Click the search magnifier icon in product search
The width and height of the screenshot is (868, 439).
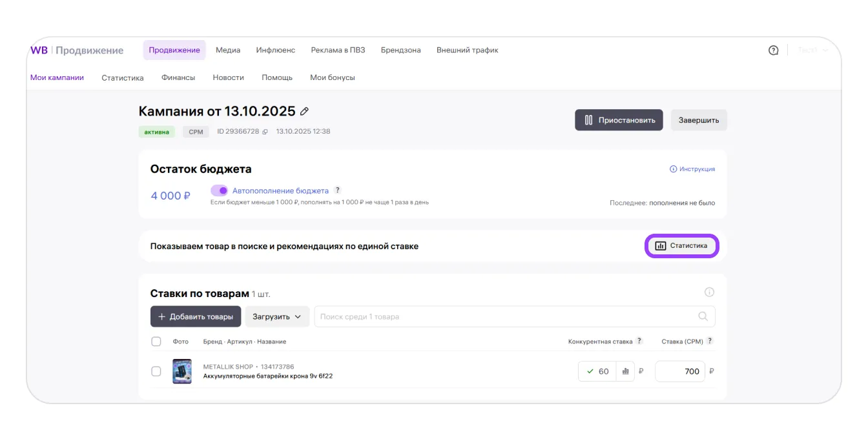(x=703, y=317)
